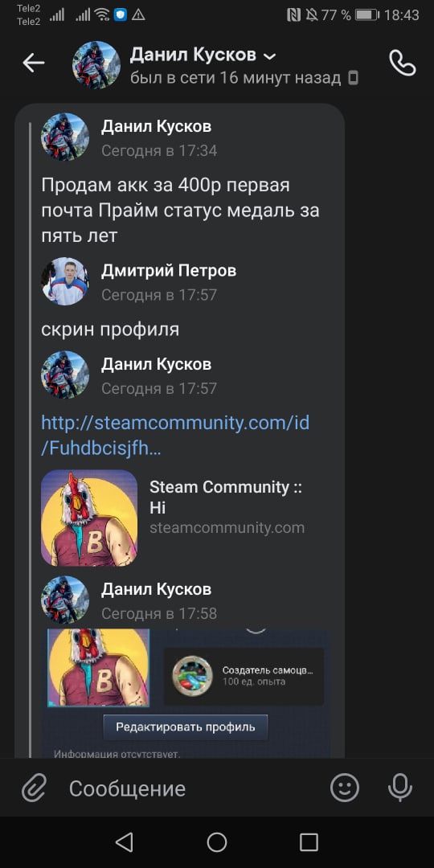Tap the first forwarded Данил Кусков avatar

65,137
